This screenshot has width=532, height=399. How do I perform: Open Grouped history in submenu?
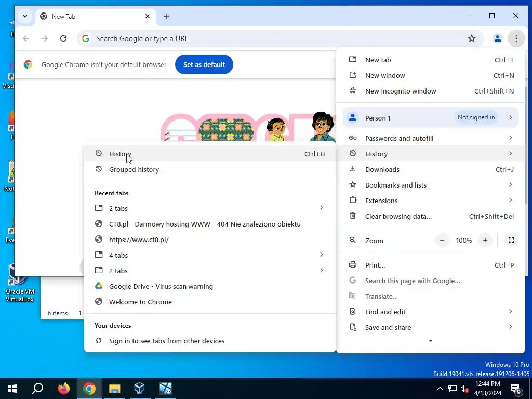click(210, 169)
